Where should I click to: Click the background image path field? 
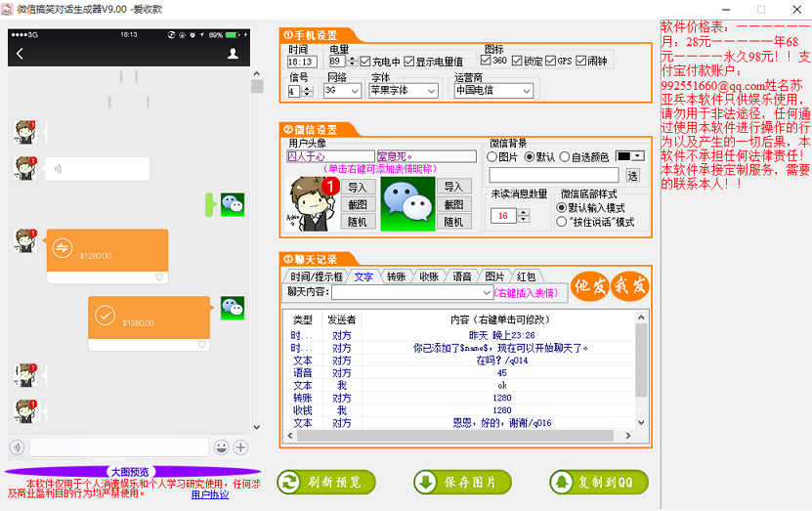pyautogui.click(x=554, y=176)
